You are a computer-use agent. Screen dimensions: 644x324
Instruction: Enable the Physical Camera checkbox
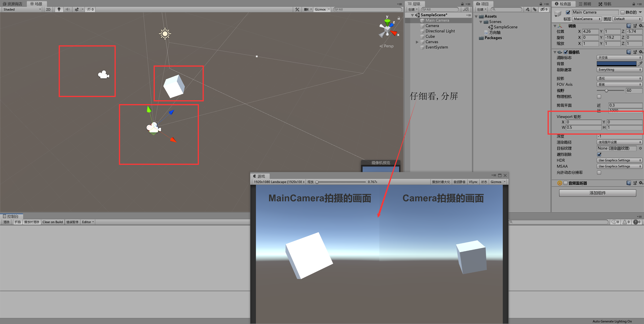tap(599, 97)
